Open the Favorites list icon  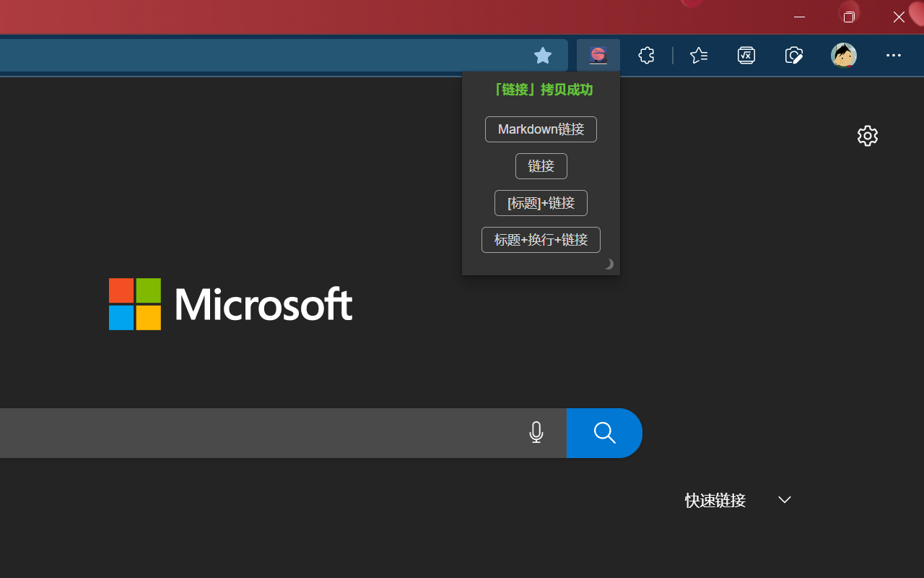click(699, 55)
